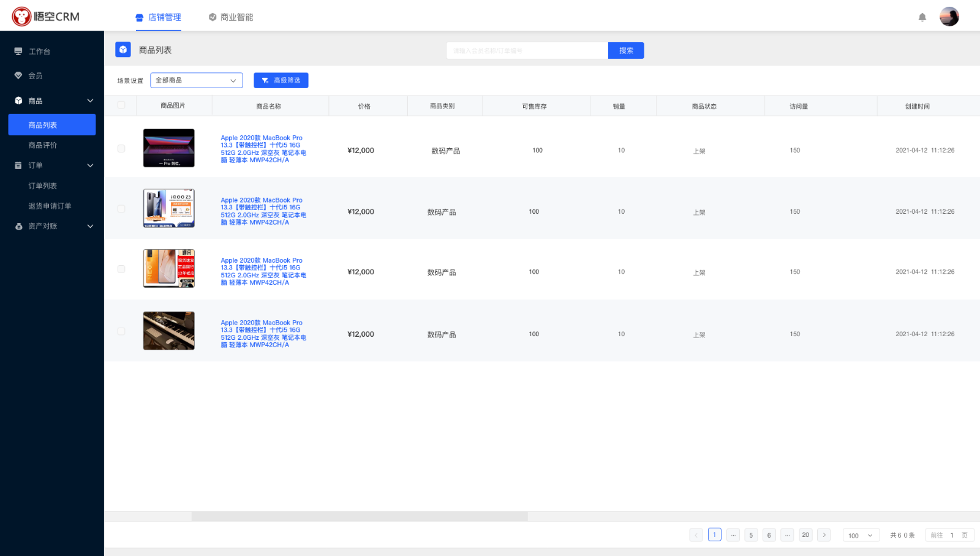Image resolution: width=980 pixels, height=556 pixels.
Task: Go to the next page arrow
Action: point(824,535)
